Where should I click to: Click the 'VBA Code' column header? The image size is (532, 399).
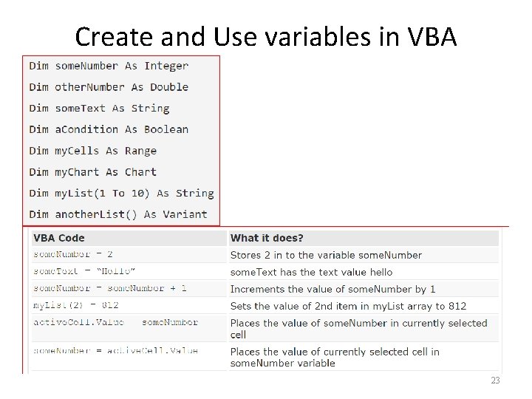pos(59,238)
